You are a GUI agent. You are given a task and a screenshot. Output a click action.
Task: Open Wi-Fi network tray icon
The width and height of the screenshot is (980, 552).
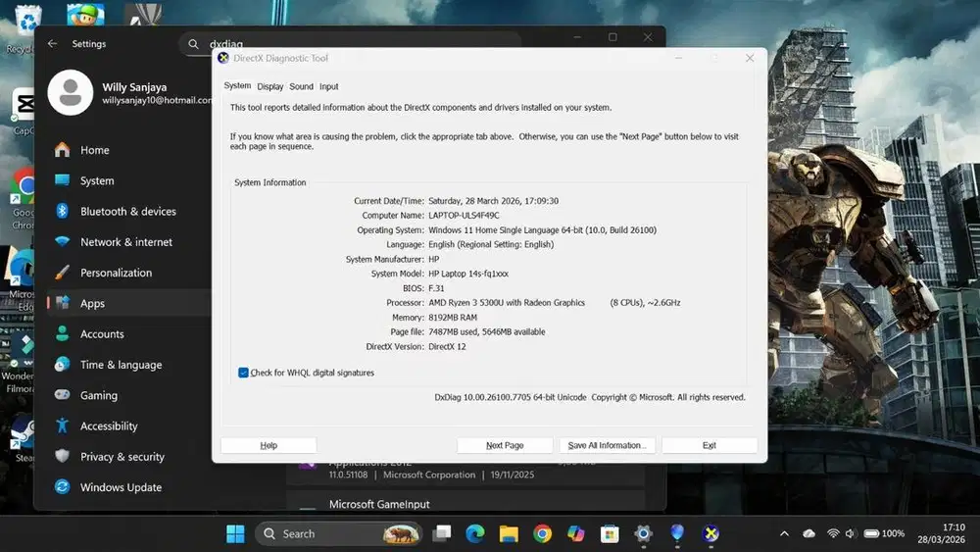tap(833, 534)
